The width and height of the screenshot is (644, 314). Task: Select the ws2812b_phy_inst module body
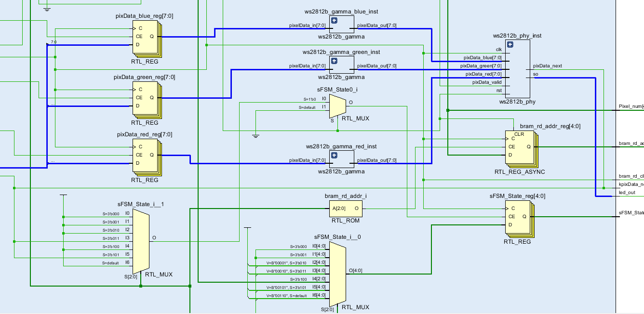(517, 68)
